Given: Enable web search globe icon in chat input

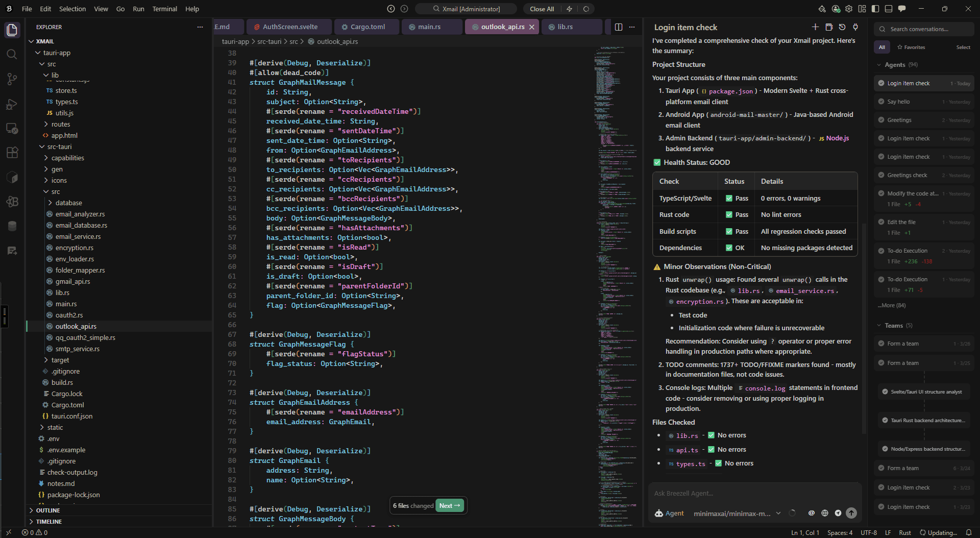Looking at the screenshot, I should (x=825, y=513).
